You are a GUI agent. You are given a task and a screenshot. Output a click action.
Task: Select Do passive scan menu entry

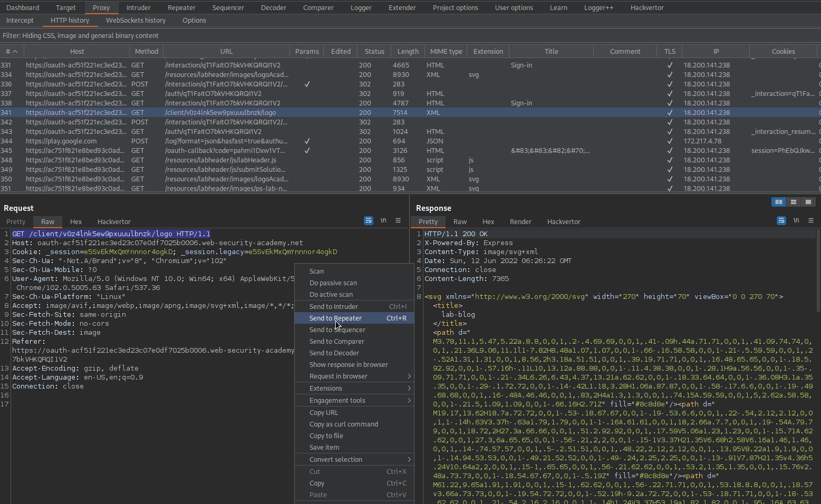[x=354, y=283]
